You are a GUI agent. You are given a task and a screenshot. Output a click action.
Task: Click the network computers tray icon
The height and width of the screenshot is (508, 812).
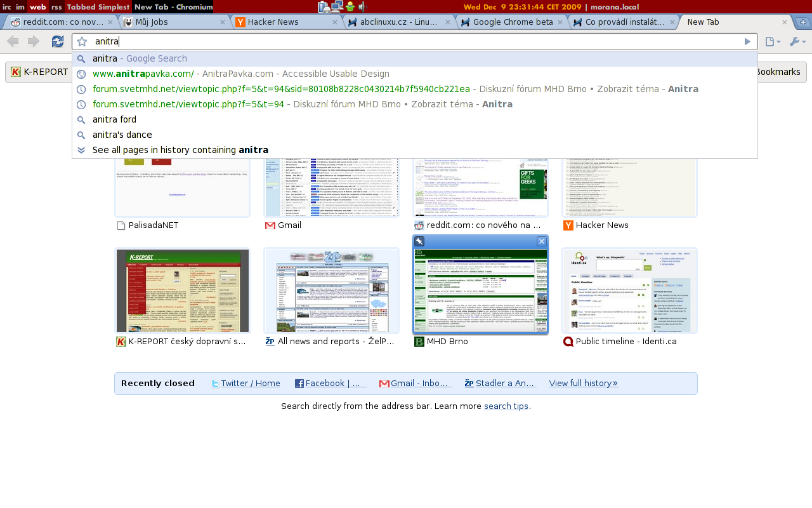click(x=337, y=7)
